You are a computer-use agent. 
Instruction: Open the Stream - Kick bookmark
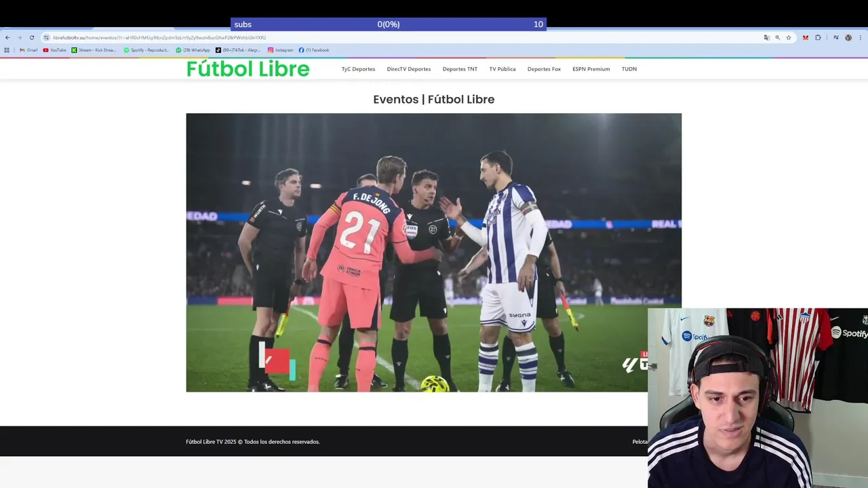(94, 50)
